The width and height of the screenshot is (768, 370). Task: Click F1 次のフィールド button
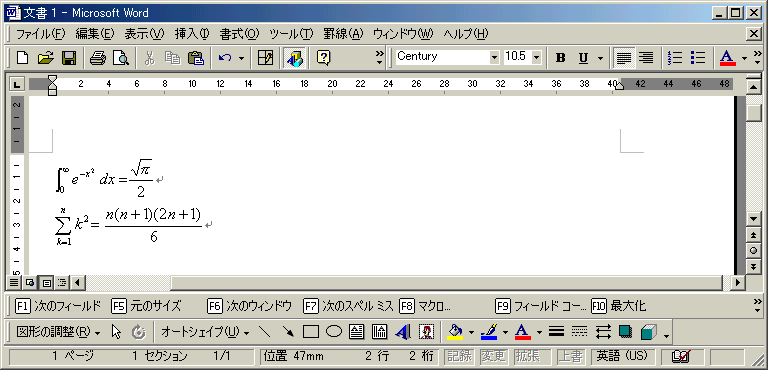(x=58, y=306)
